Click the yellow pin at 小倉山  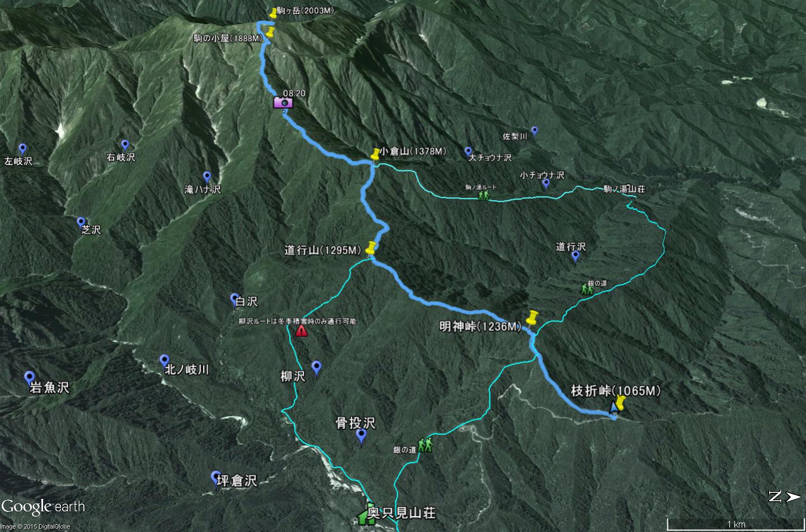coord(375,154)
